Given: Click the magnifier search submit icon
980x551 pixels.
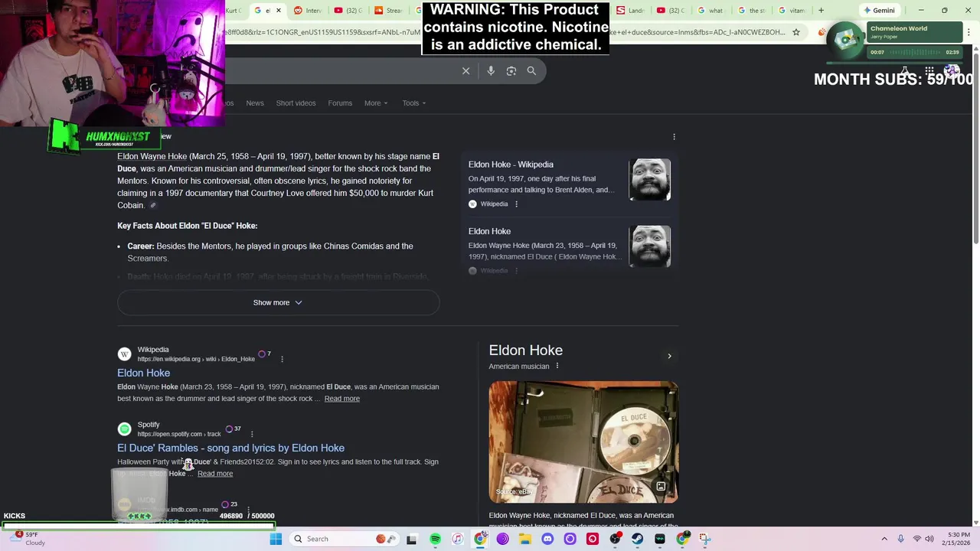Looking at the screenshot, I should pyautogui.click(x=531, y=70).
